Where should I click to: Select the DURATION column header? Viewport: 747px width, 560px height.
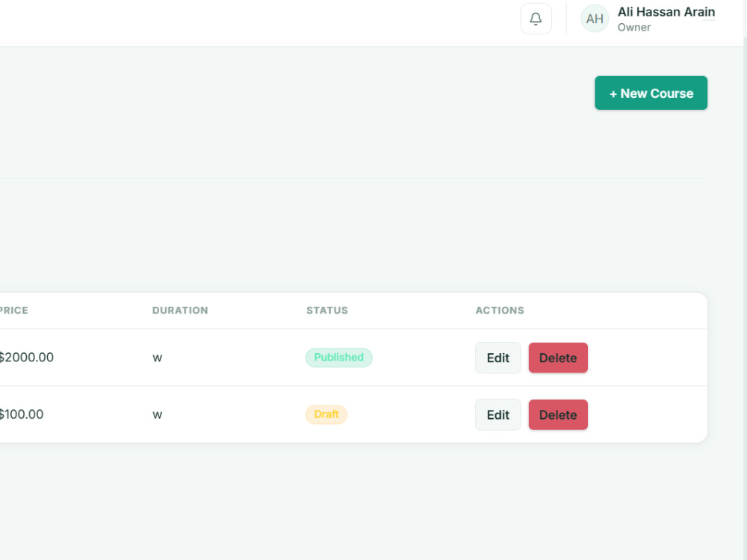click(x=180, y=311)
